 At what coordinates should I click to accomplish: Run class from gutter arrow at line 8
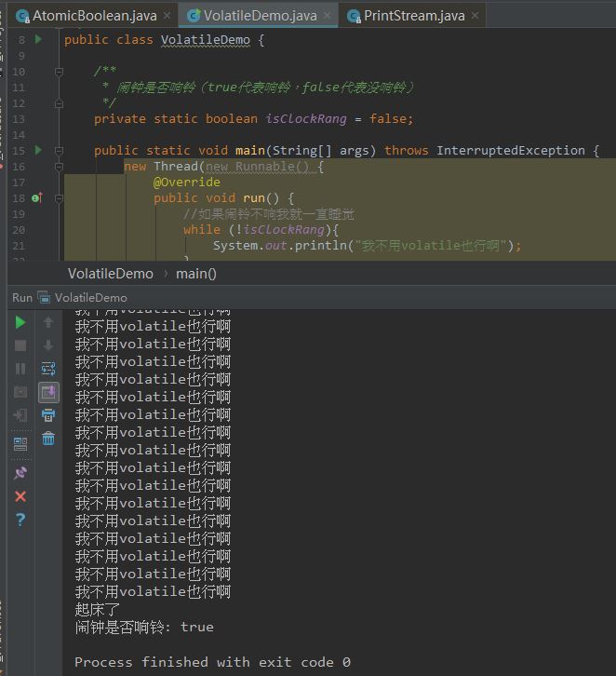38,39
